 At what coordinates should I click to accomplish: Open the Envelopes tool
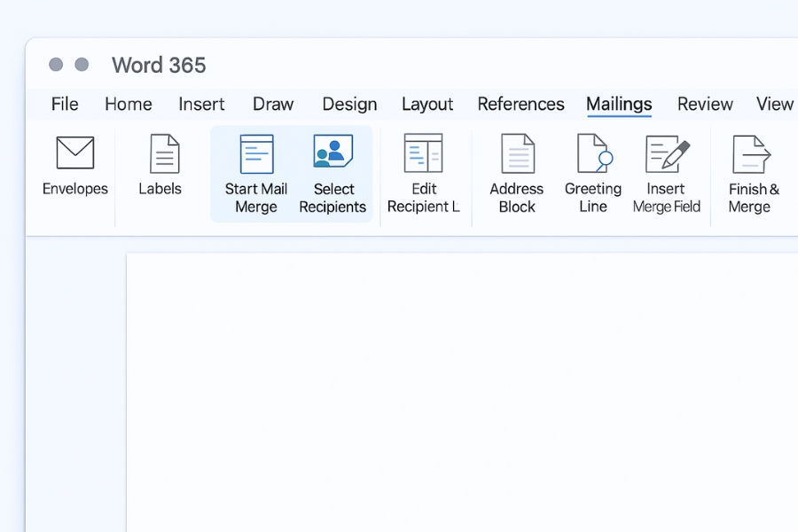(74, 168)
